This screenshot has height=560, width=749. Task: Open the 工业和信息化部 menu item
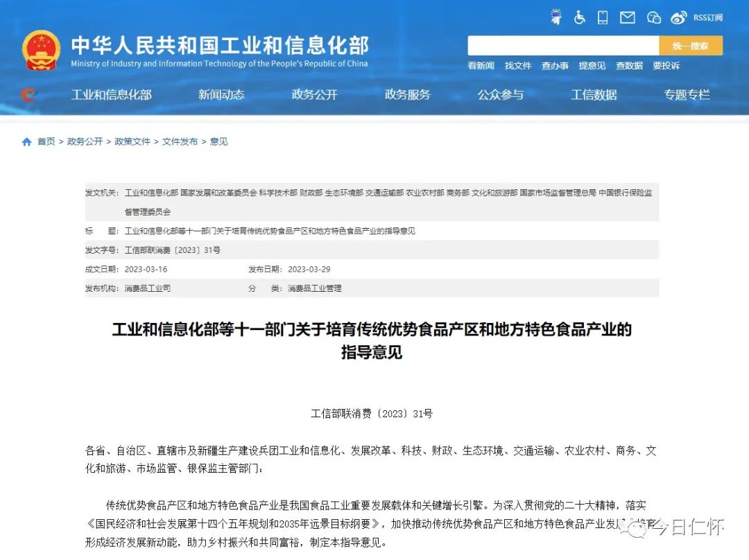[x=111, y=94]
